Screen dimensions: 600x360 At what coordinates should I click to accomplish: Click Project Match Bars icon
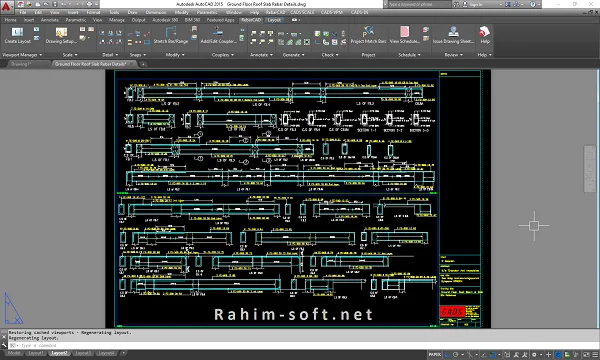368,32
